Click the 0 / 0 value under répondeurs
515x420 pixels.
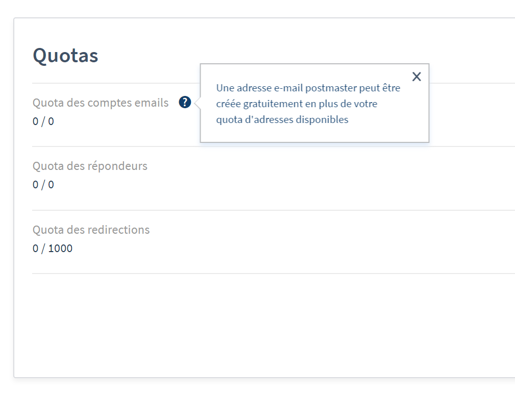pos(43,185)
